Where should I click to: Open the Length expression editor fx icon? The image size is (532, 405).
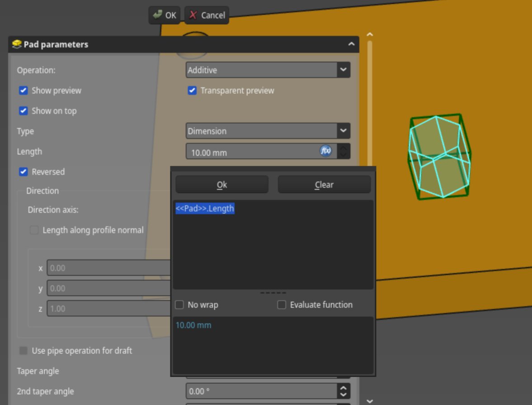click(325, 150)
